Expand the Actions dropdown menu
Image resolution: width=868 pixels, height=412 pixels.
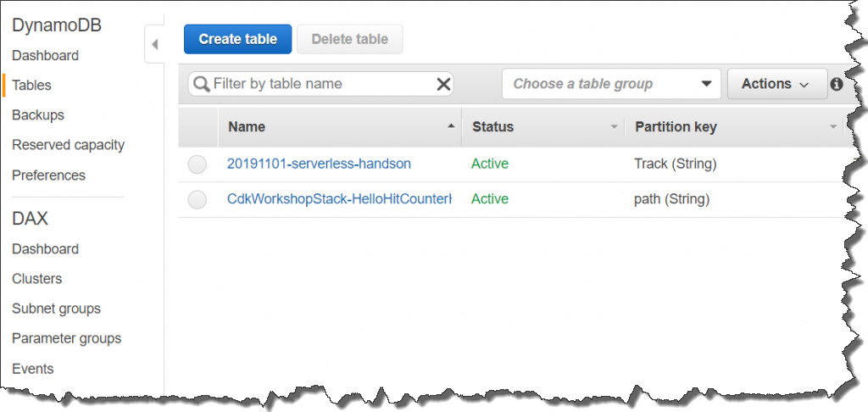click(x=777, y=84)
